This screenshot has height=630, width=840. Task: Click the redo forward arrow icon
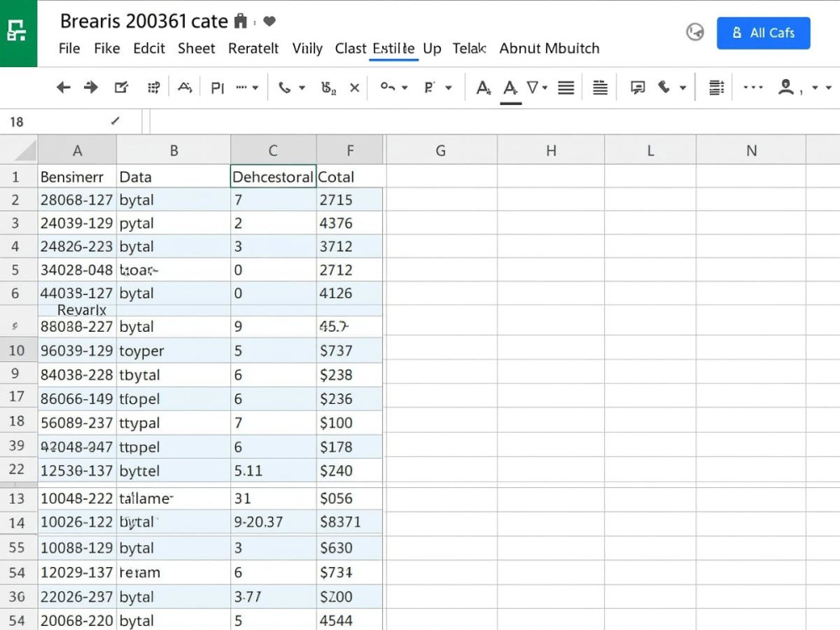tap(91, 87)
